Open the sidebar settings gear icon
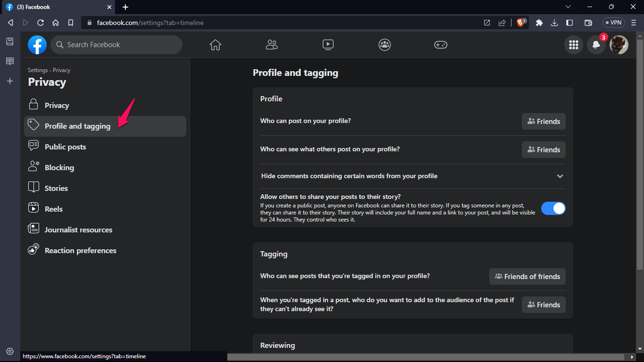Image resolution: width=644 pixels, height=362 pixels. (10, 351)
